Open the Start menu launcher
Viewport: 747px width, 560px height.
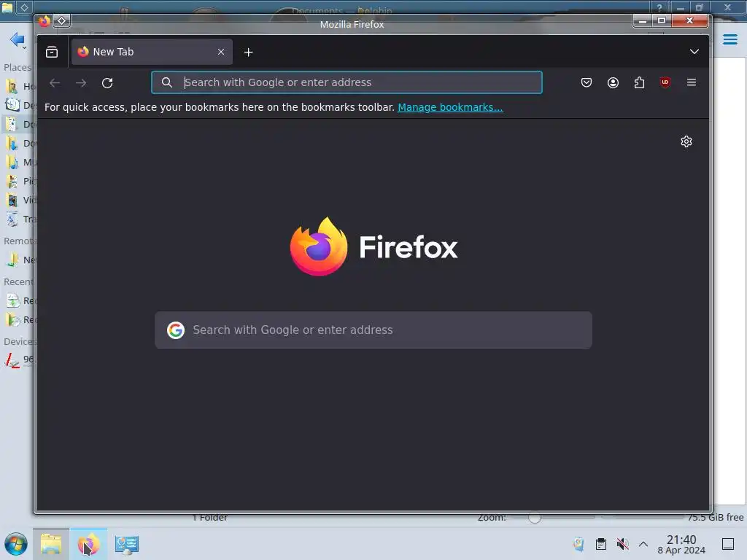coord(16,544)
